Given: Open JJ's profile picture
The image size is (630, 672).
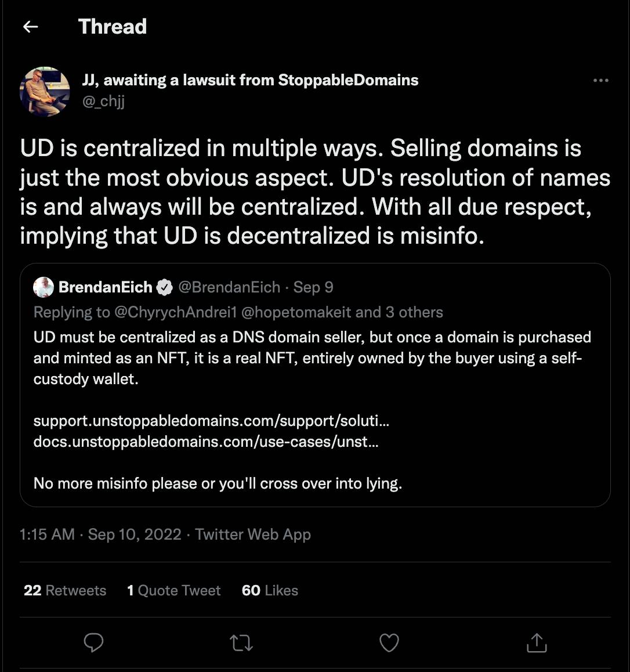Looking at the screenshot, I should [45, 91].
